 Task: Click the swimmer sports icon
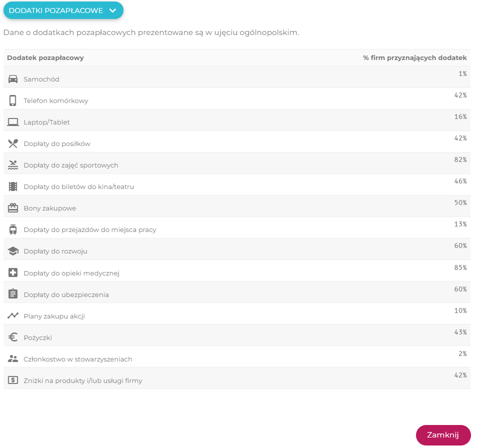coord(13,165)
